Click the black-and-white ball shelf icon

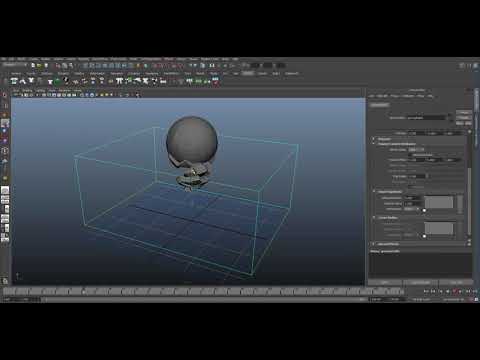coord(66,81)
